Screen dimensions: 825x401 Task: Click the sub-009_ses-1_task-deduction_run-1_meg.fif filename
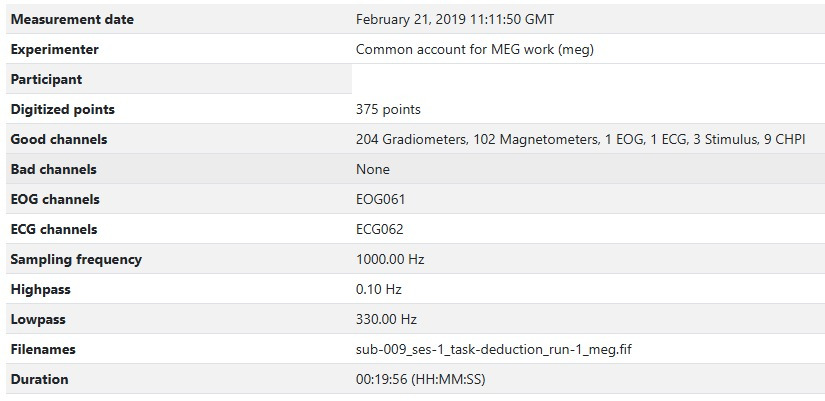coord(494,349)
